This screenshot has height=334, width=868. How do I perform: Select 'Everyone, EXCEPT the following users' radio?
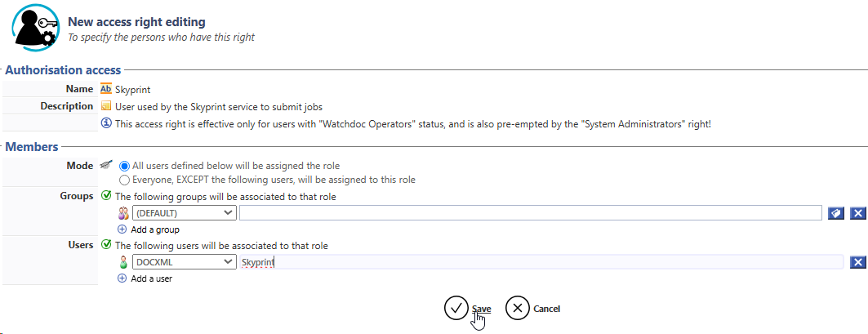pos(125,180)
